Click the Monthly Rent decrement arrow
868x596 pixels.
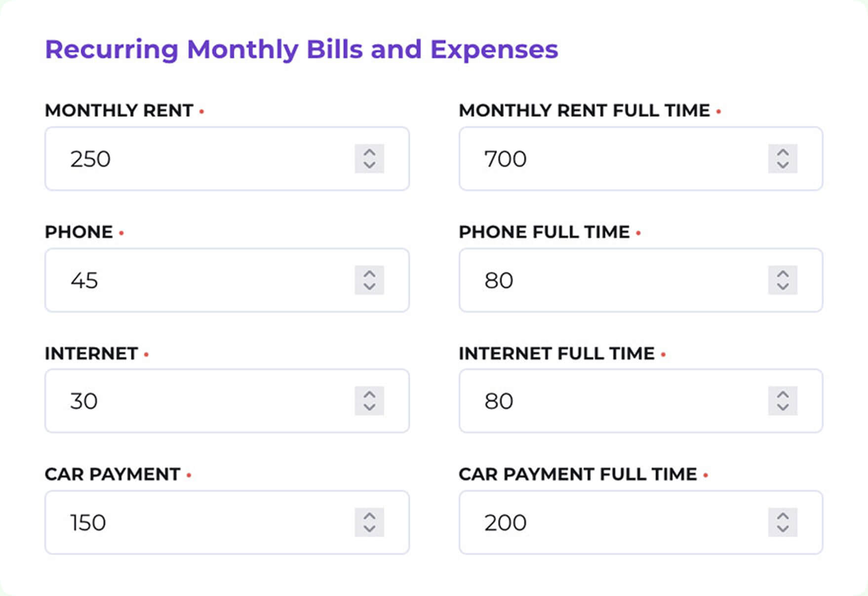click(x=369, y=165)
